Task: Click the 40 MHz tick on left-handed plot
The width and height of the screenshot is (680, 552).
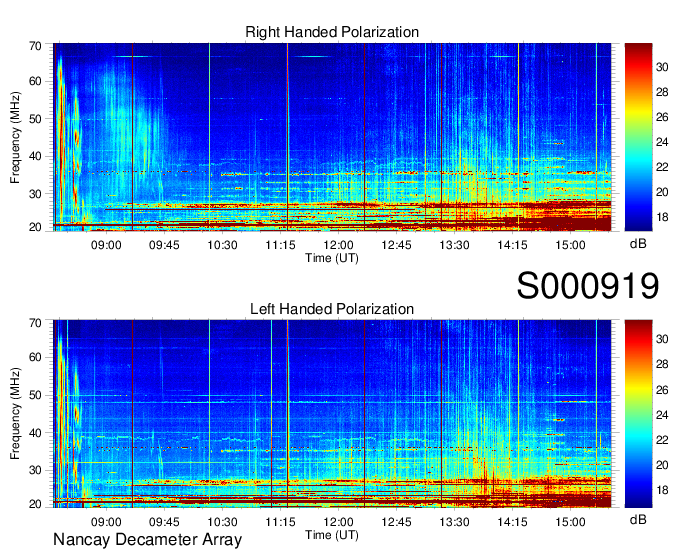Action: 35,433
